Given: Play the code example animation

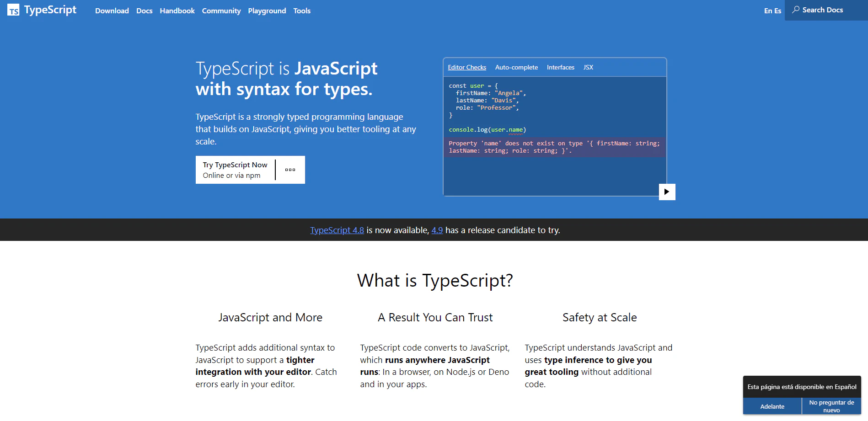Looking at the screenshot, I should point(667,192).
